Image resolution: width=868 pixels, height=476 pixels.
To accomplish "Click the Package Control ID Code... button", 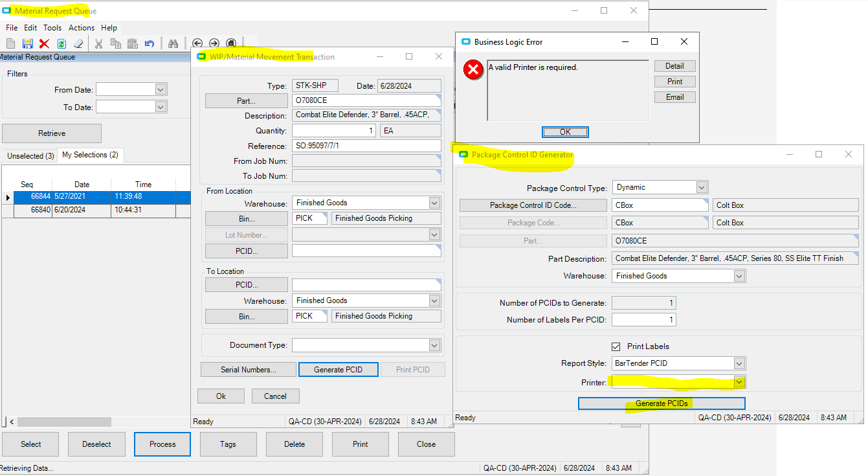I will [x=533, y=205].
